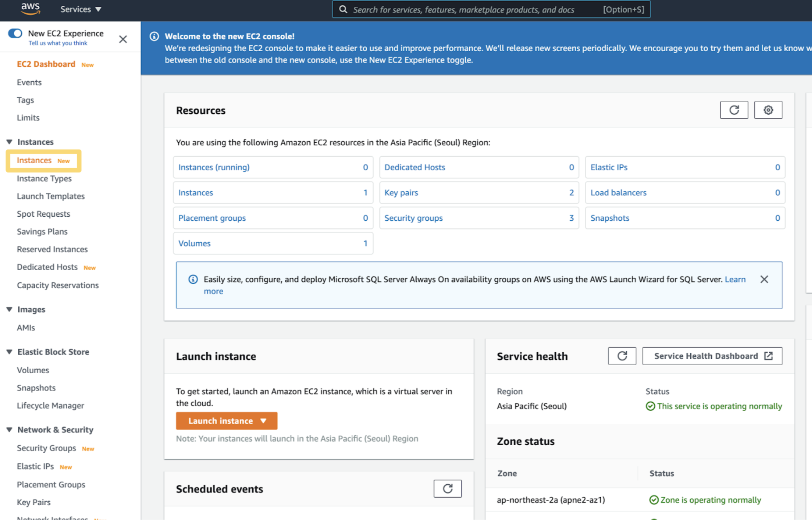Open Placement Groups in sidebar
The height and width of the screenshot is (520, 812).
coord(51,485)
